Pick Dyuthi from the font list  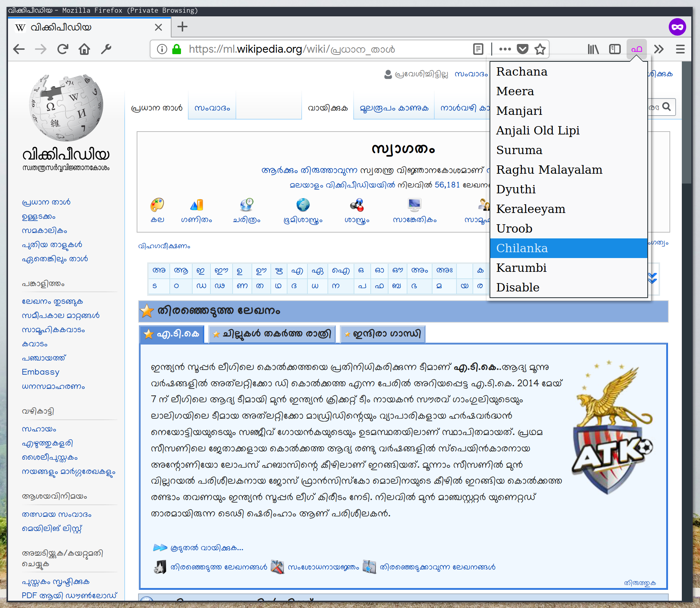pyautogui.click(x=569, y=189)
